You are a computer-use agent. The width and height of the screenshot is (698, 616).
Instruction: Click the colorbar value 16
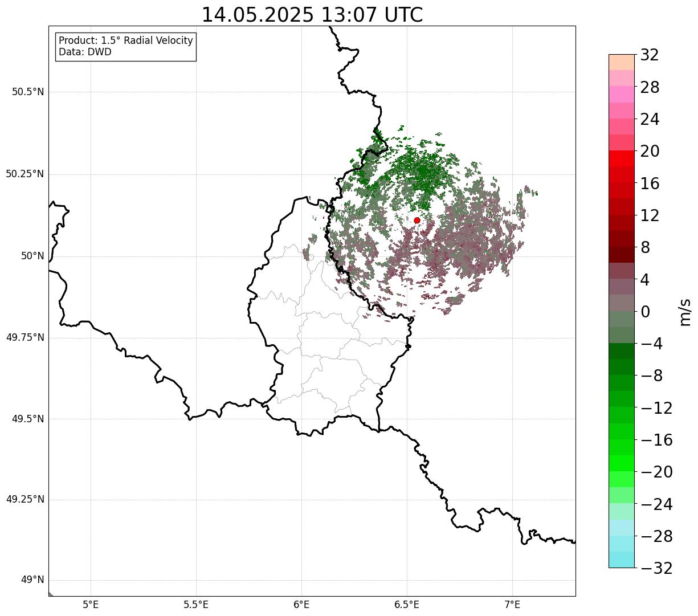click(x=650, y=183)
